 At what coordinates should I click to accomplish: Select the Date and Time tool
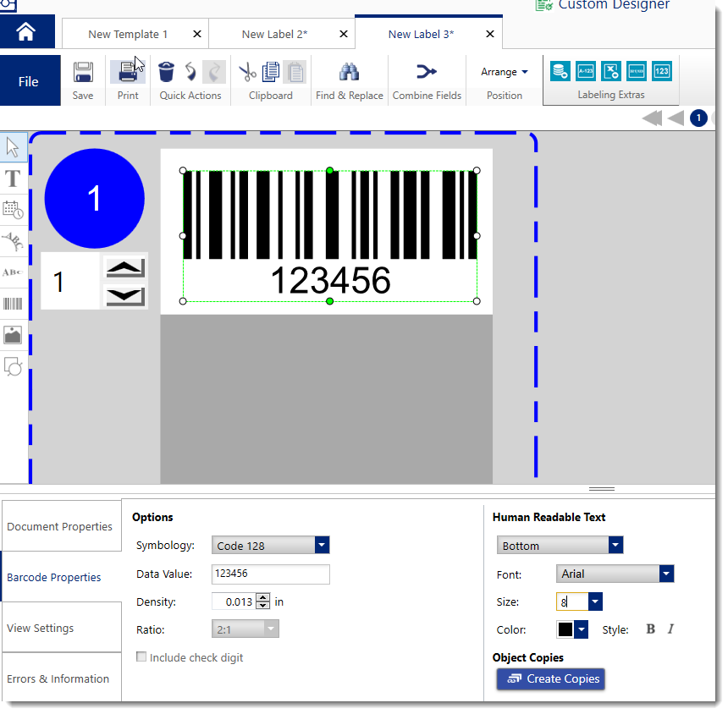pos(13,210)
